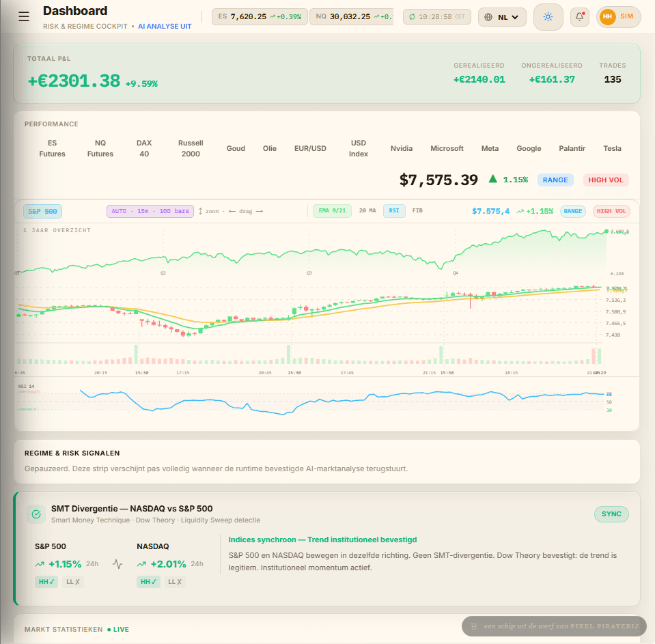655x644 pixels.
Task: Select Russell 2000 tab
Action: [x=191, y=148]
